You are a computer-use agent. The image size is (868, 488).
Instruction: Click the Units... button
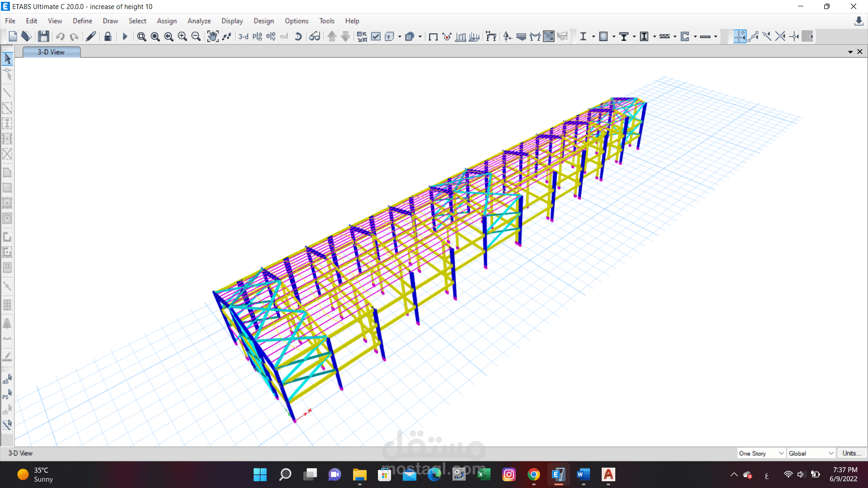[x=852, y=453]
